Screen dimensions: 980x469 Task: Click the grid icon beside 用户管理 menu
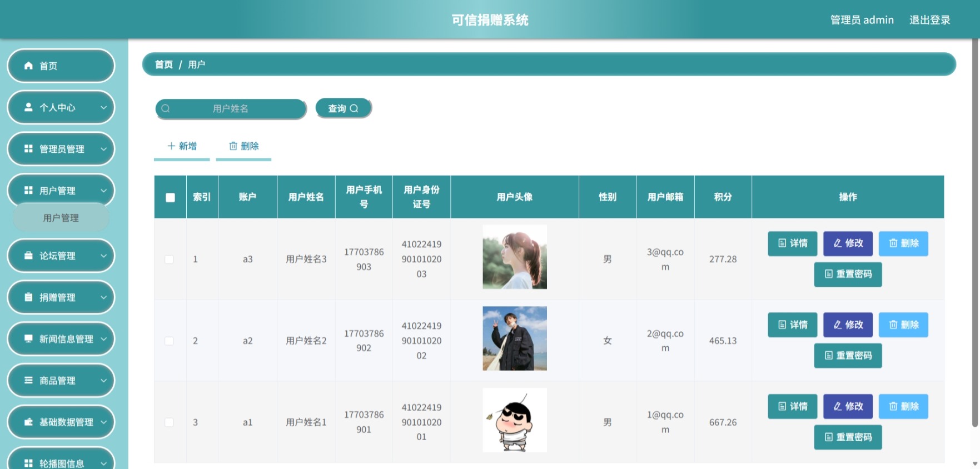28,191
